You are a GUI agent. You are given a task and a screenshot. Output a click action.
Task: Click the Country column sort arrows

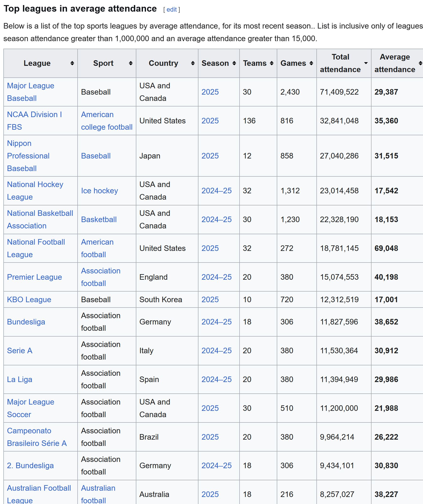(193, 63)
